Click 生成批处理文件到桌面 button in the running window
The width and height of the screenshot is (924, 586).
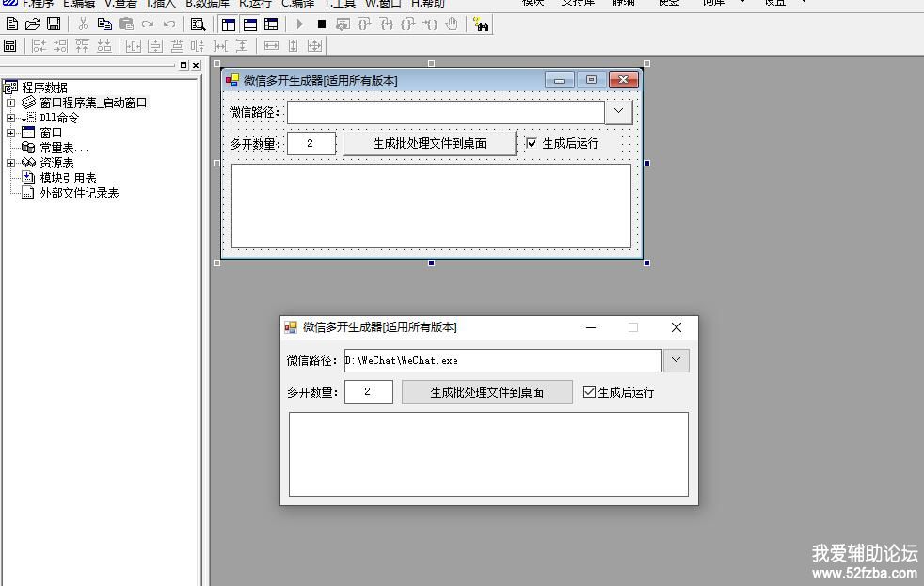[x=486, y=392]
